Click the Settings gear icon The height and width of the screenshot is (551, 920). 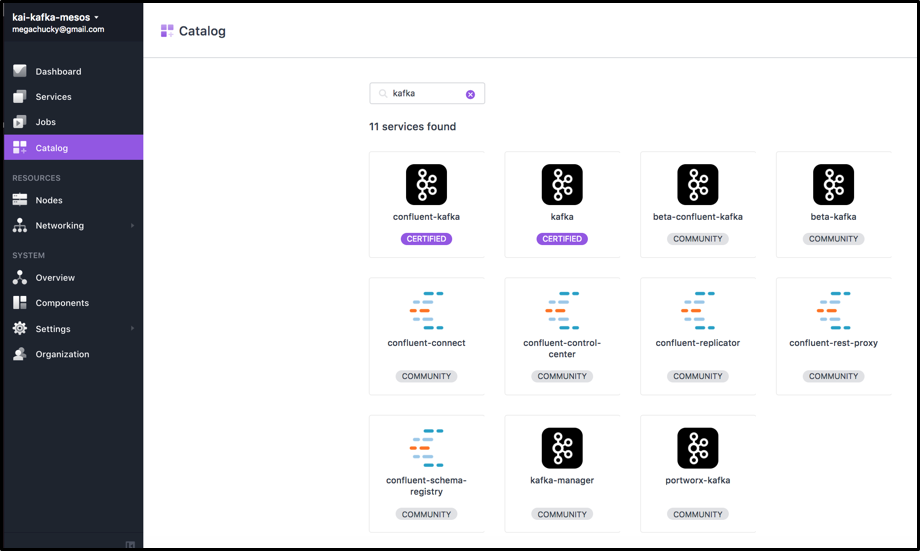pos(20,328)
